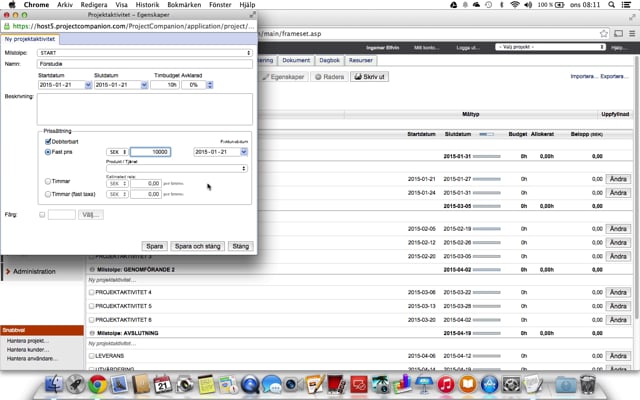The width and height of the screenshot is (640, 400).
Task: Click Avklarad percentage stepper arrows
Action: click(x=210, y=85)
